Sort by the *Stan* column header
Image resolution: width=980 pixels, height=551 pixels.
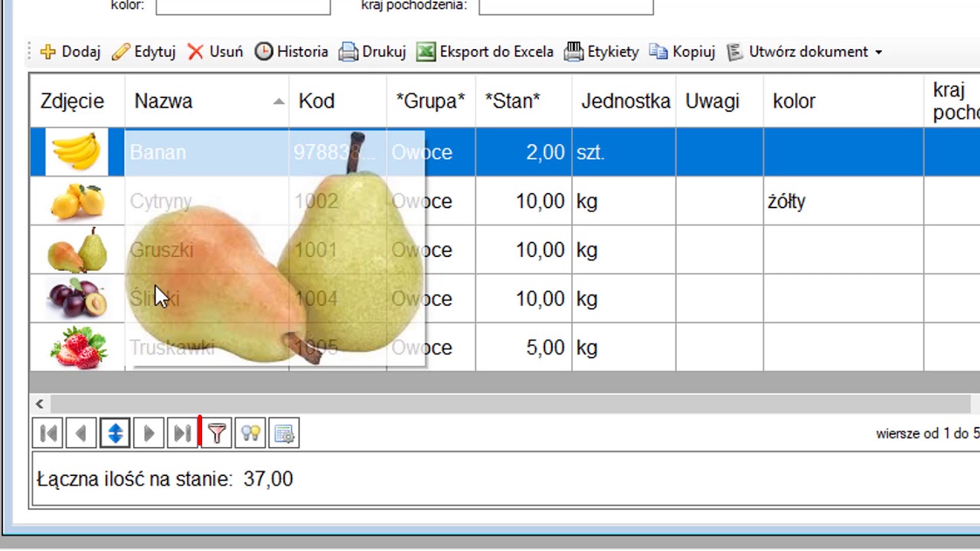tap(524, 101)
